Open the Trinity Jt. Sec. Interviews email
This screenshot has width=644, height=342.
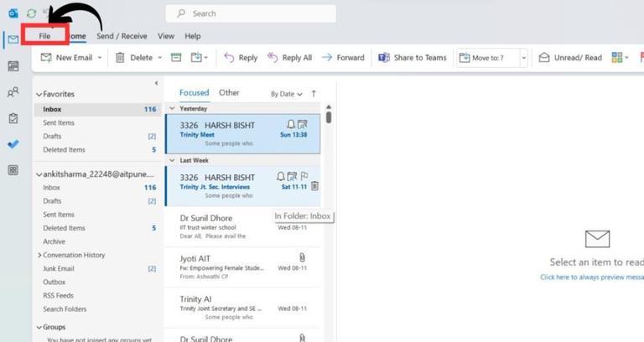242,186
